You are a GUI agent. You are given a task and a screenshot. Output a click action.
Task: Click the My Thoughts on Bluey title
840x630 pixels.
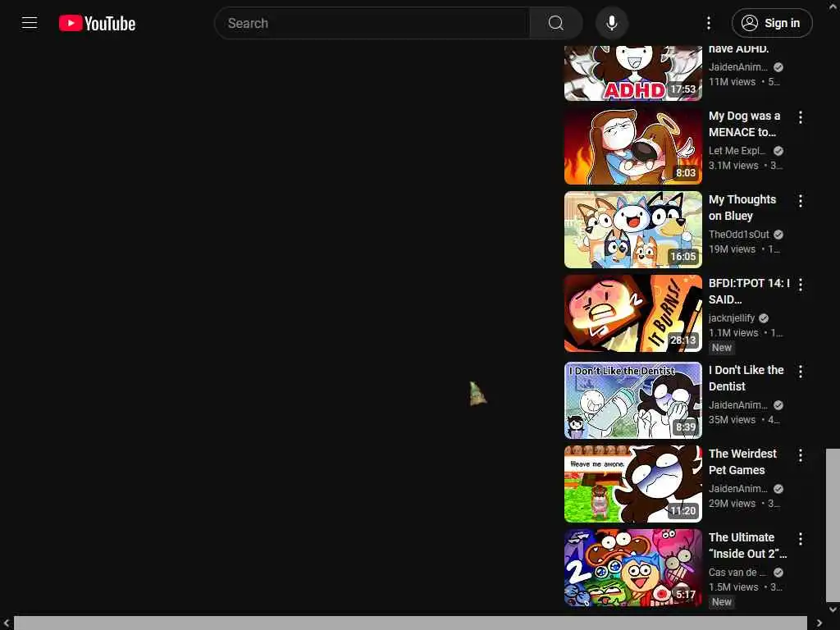742,208
